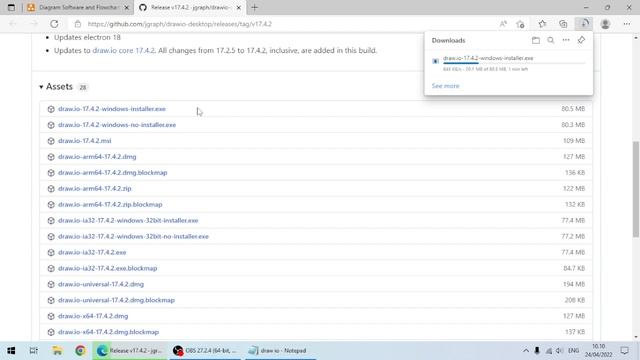Viewport: 640px width, 360px height.
Task: Toggle the Downloads toolbar button
Action: pos(584,24)
